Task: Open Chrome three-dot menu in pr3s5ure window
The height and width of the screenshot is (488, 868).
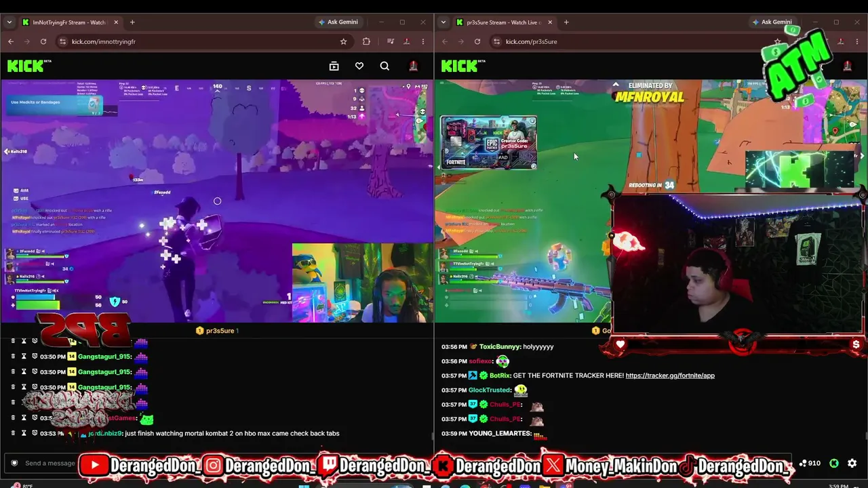Action: coord(857,41)
